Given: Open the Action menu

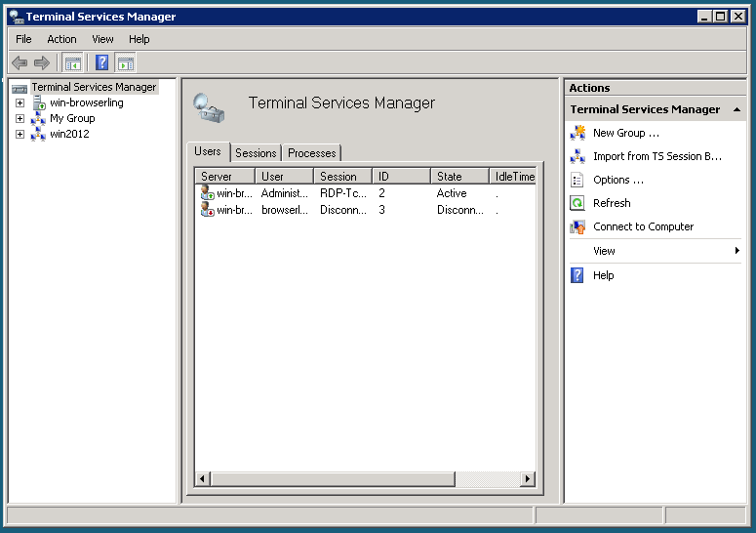Looking at the screenshot, I should pos(61,39).
